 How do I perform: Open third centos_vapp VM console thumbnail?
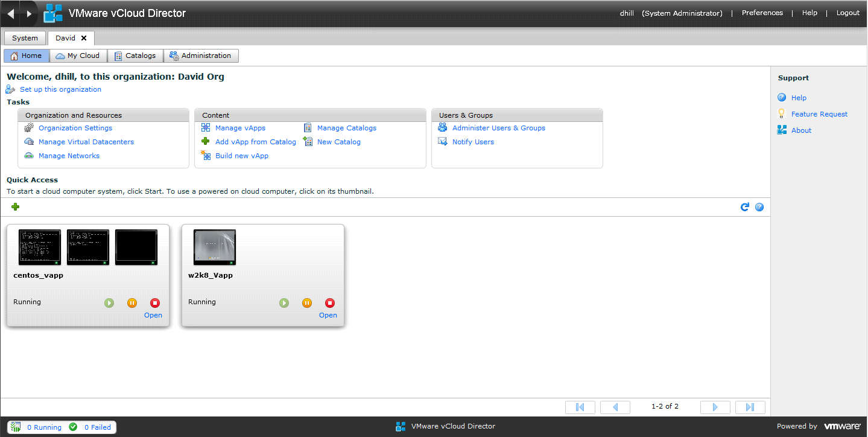point(136,247)
